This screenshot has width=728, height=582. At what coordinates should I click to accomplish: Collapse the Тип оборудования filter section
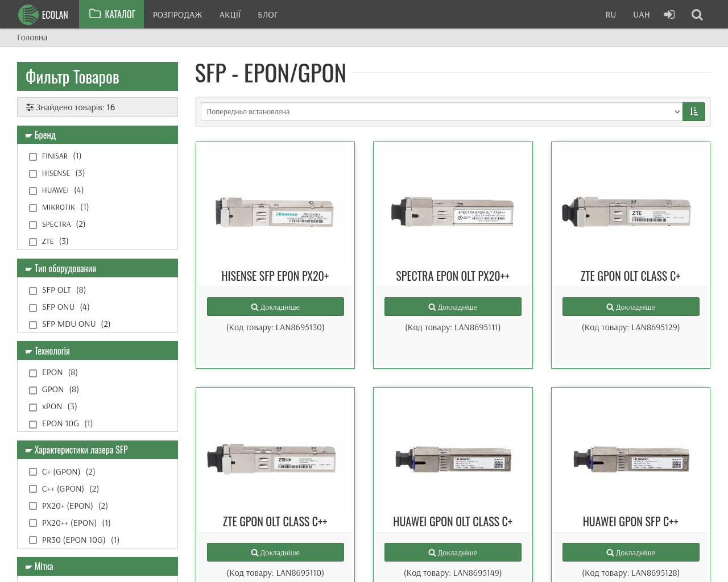(97, 268)
